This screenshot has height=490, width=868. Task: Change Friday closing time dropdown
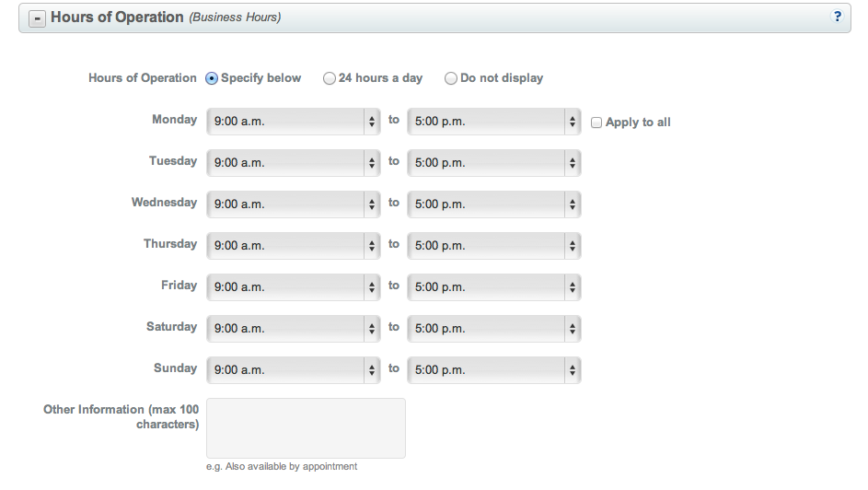coord(494,287)
